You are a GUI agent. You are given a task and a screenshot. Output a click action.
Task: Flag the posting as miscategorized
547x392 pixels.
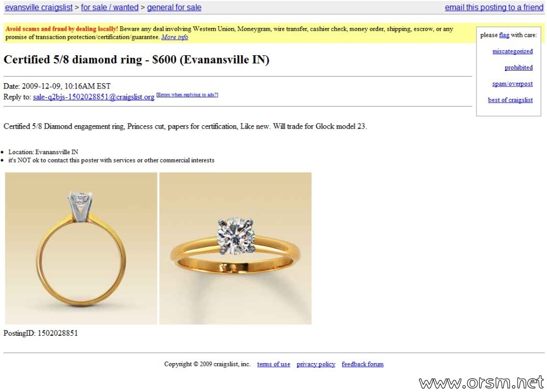(x=513, y=51)
